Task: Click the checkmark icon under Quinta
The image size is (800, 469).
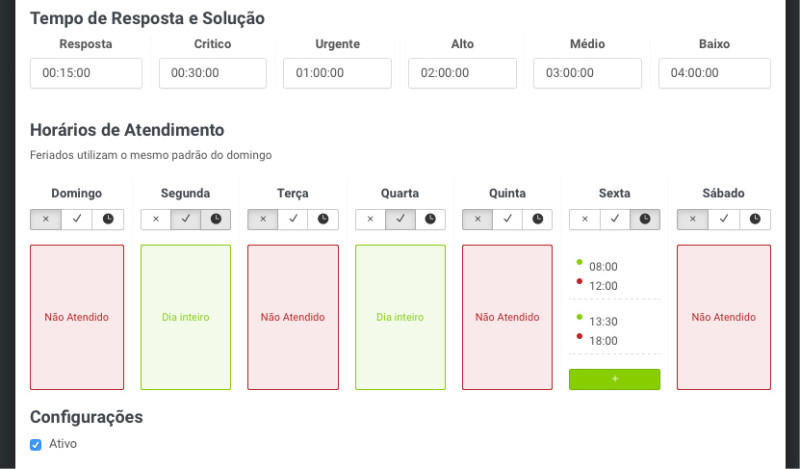Action: (507, 219)
